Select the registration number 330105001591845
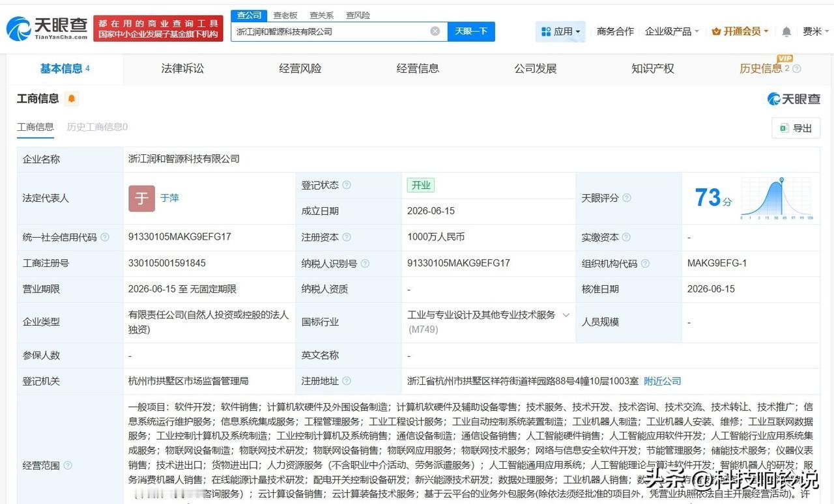 tap(167, 263)
